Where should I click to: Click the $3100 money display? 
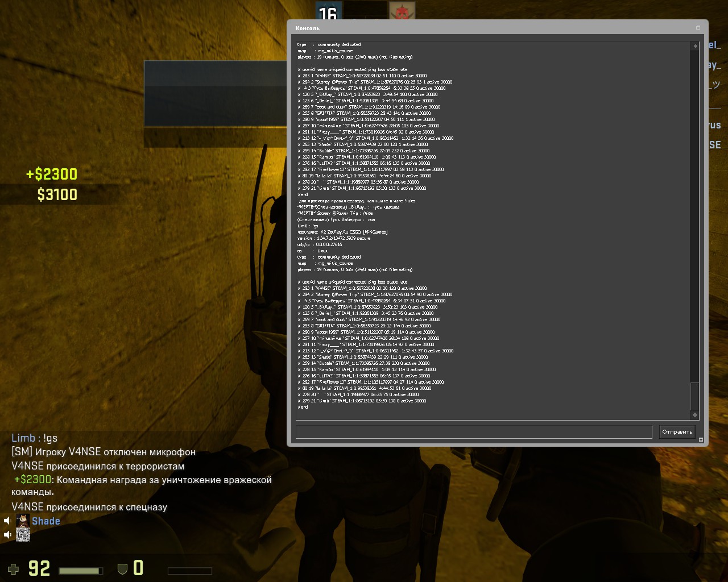coord(57,195)
